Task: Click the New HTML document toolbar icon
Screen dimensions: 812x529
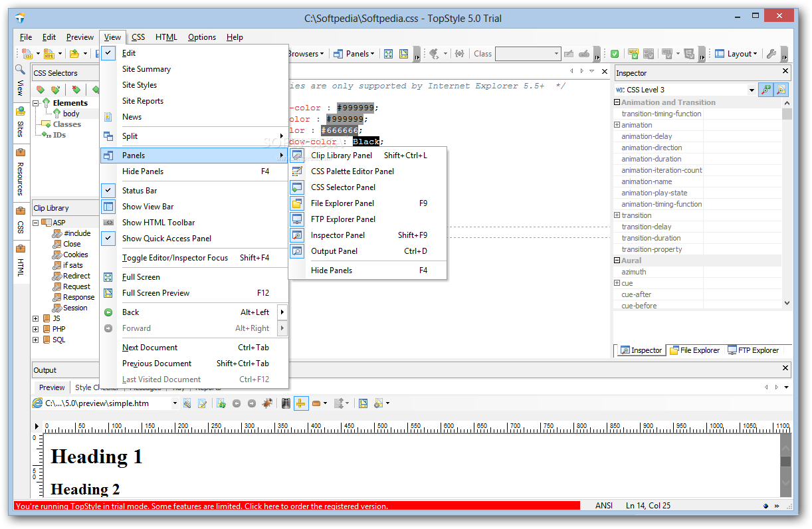Action: click(49, 54)
